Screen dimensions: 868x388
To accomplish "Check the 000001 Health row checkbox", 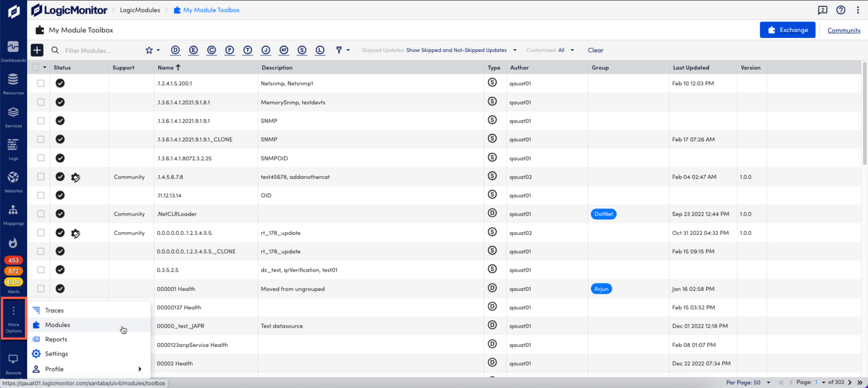I will 41,289.
